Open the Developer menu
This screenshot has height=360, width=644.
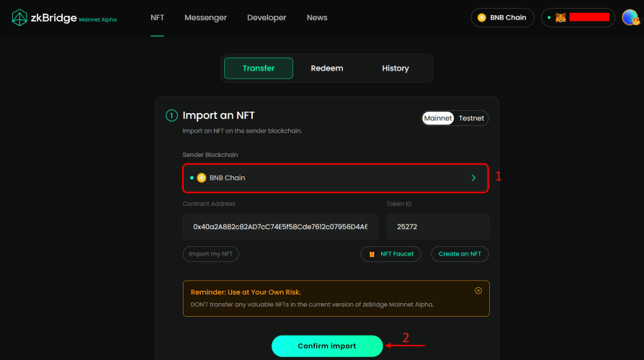click(x=267, y=18)
